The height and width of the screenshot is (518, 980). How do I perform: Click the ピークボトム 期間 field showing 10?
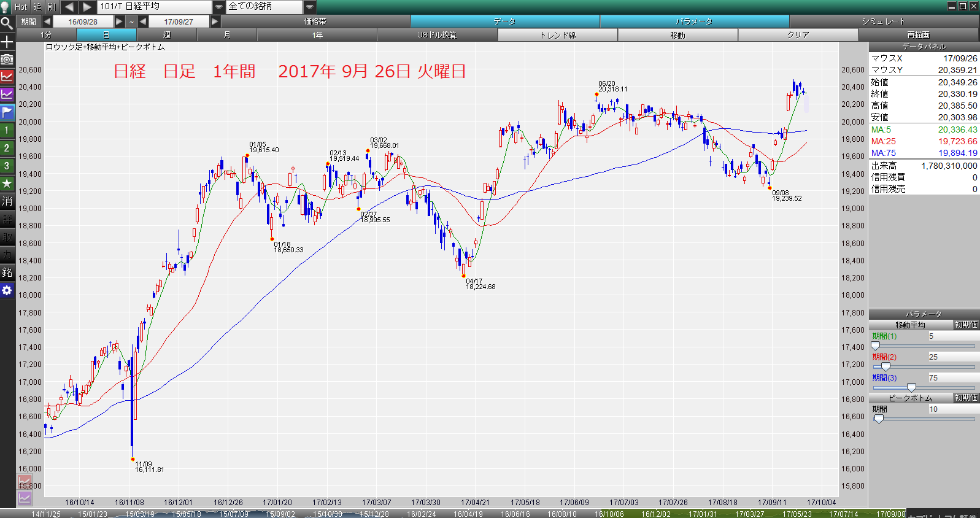(x=953, y=409)
